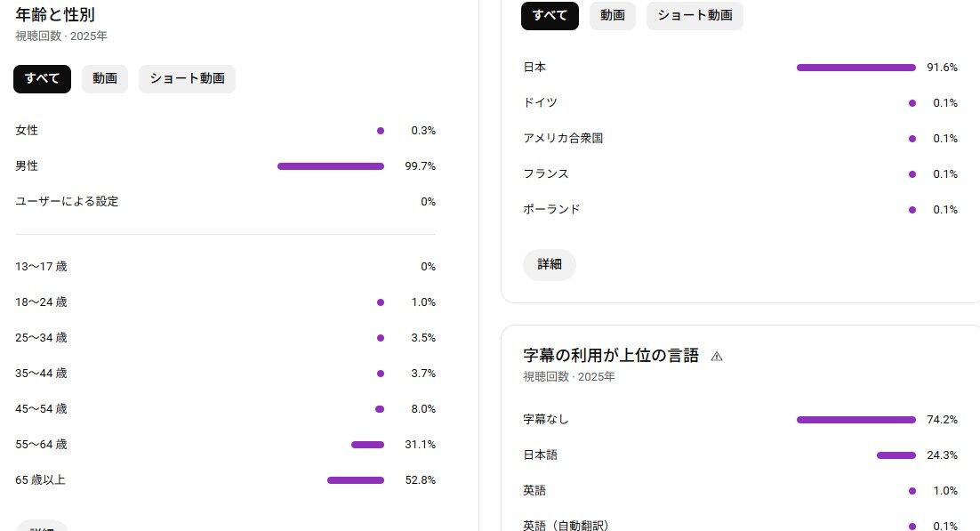Open 詳細 button below the age list
This screenshot has height=531, width=980.
(41, 526)
